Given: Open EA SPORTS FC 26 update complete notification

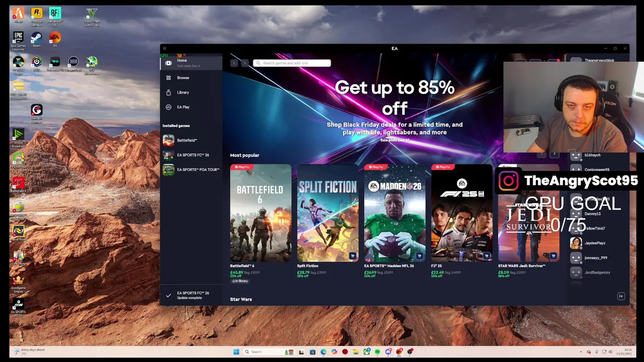Looking at the screenshot, I should pos(191,295).
